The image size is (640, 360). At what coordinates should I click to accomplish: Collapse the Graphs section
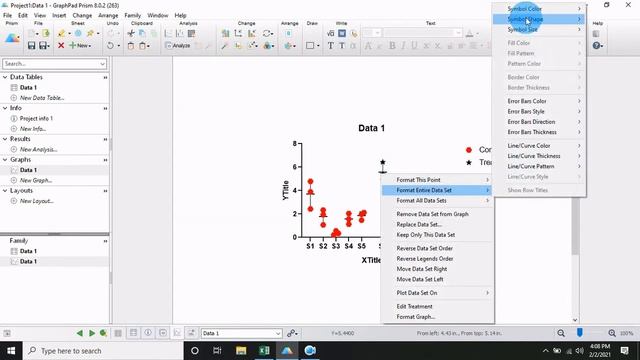[5, 160]
